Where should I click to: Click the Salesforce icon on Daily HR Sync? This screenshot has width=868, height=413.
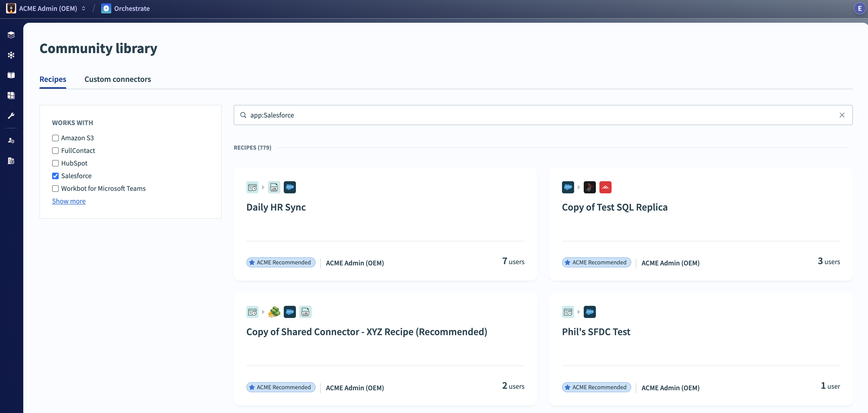(290, 187)
